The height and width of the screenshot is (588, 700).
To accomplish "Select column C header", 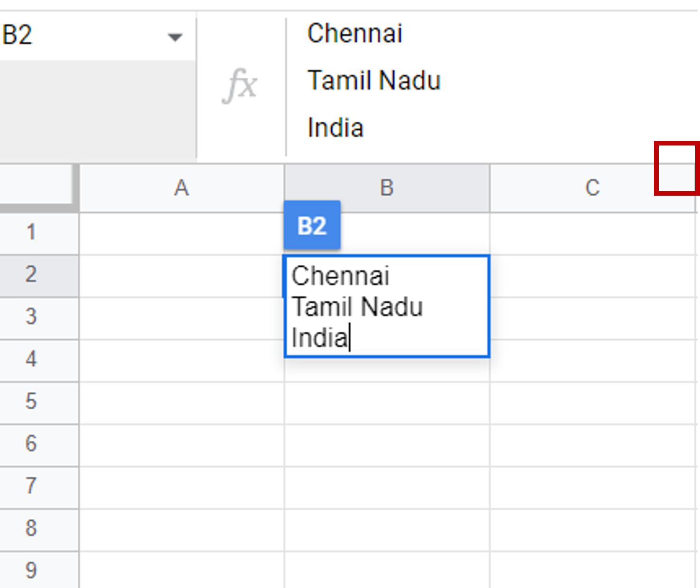I will pyautogui.click(x=592, y=188).
